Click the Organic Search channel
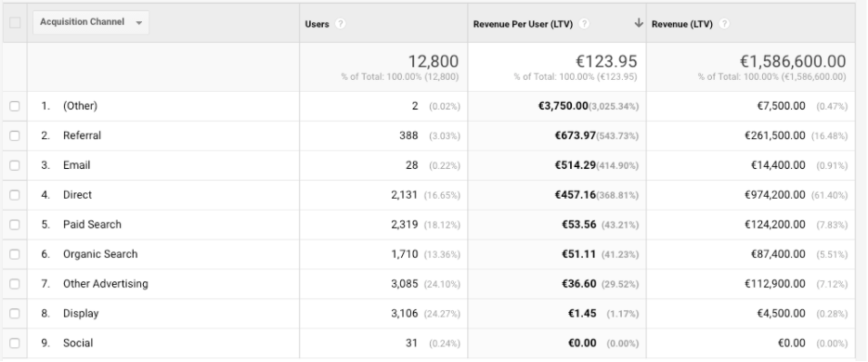 pyautogui.click(x=100, y=254)
